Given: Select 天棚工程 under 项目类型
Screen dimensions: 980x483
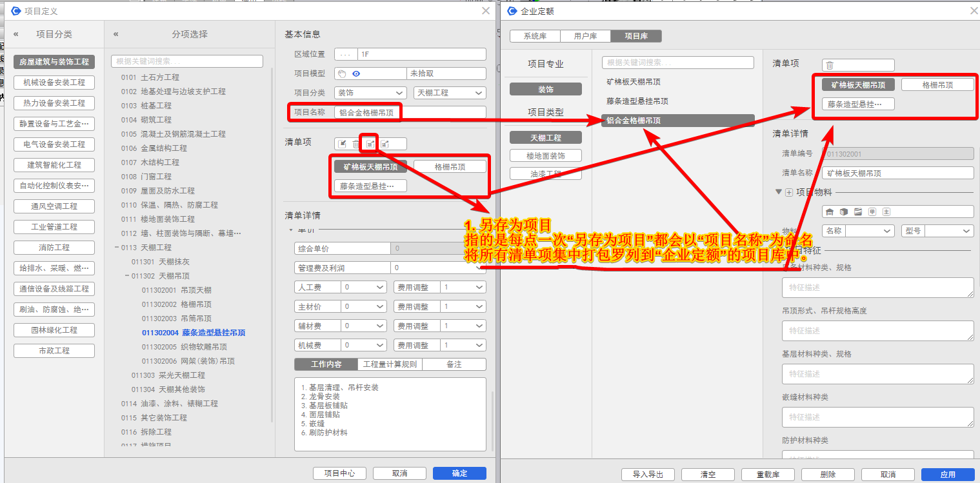Looking at the screenshot, I should (546, 137).
